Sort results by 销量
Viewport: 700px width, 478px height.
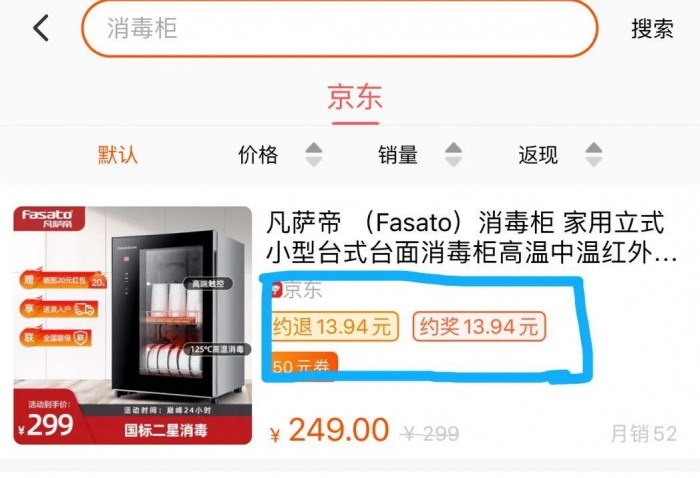coord(398,155)
